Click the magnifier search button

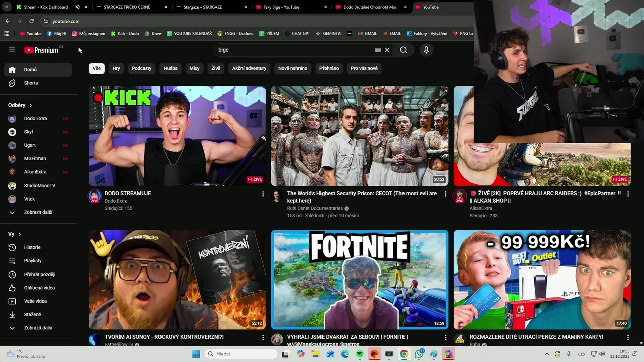[404, 50]
